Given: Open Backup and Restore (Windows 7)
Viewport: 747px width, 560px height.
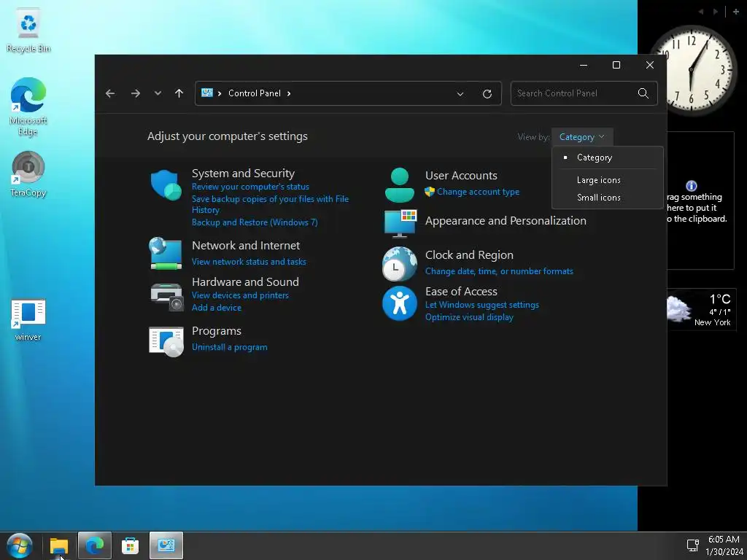Looking at the screenshot, I should coord(255,222).
